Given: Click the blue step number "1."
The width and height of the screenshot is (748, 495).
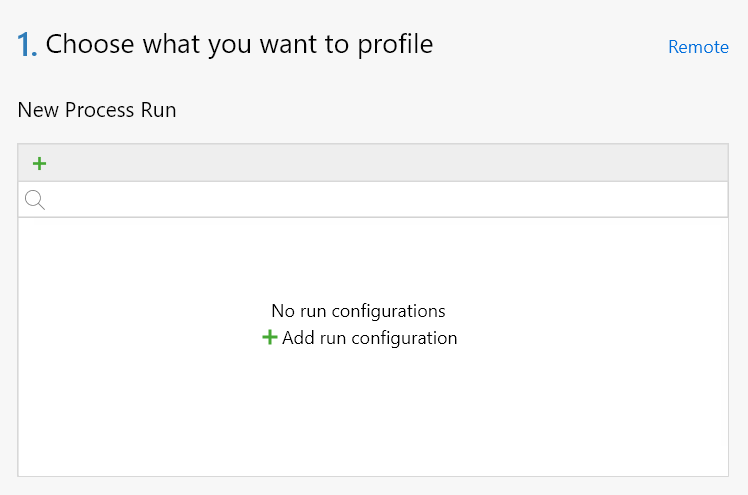Looking at the screenshot, I should tap(27, 45).
